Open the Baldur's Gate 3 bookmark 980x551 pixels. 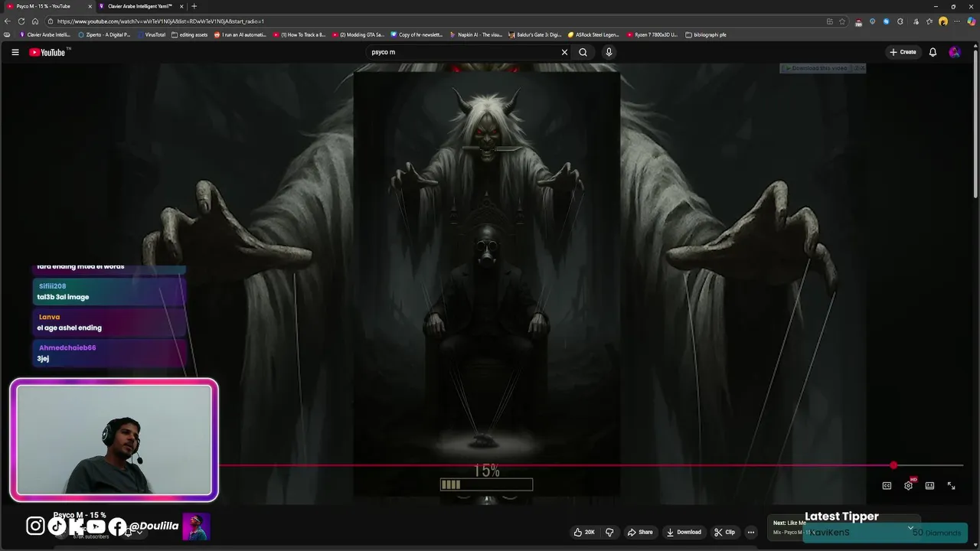[x=535, y=34]
